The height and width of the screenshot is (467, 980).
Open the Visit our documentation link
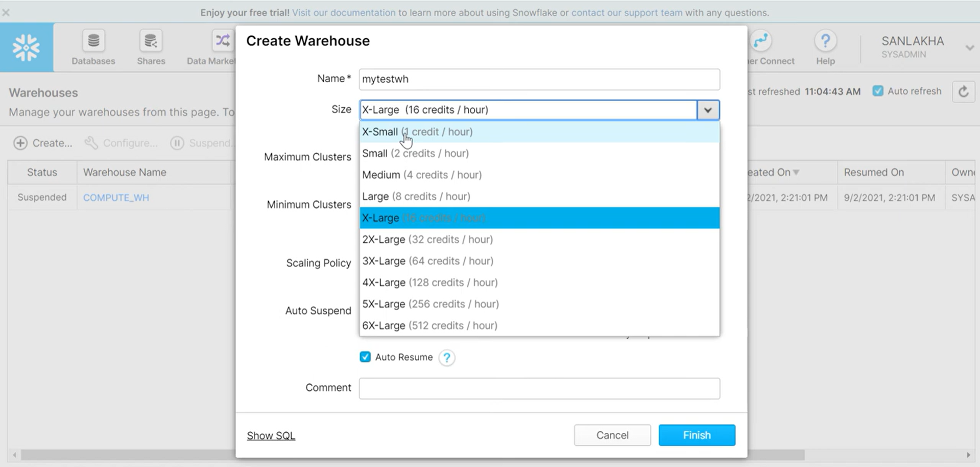[x=344, y=12]
